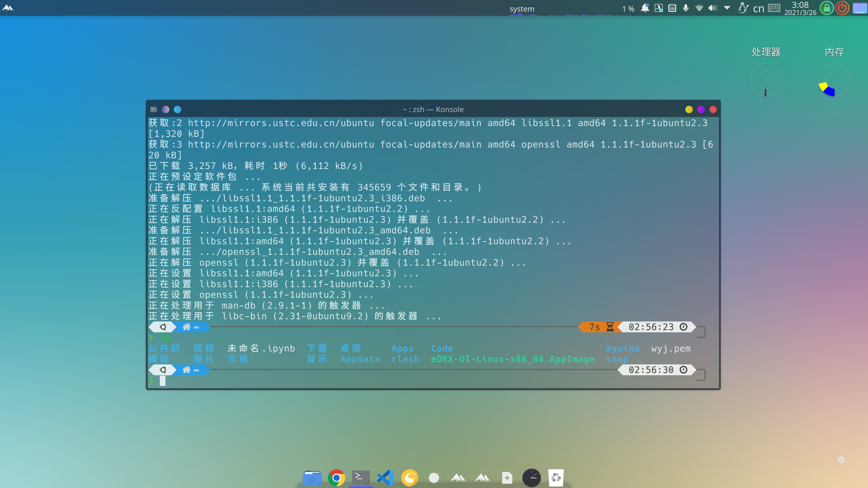Viewport: 868px width, 488px height.
Task: Click the terminal cursor at the prompt
Action: 163,381
